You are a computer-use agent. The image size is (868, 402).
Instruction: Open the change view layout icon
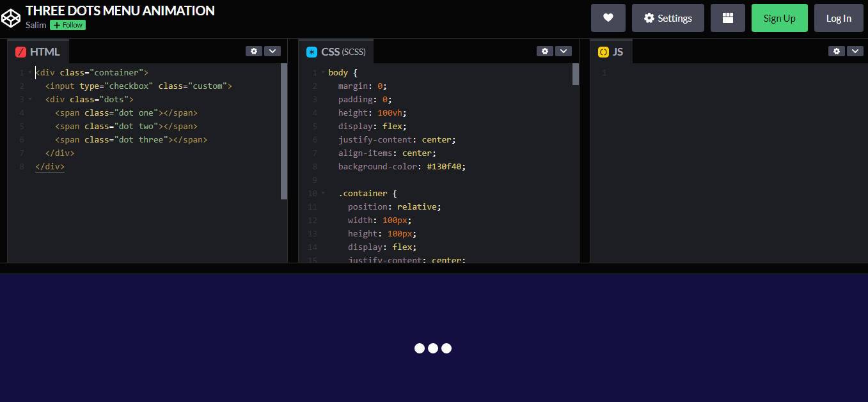coord(727,18)
